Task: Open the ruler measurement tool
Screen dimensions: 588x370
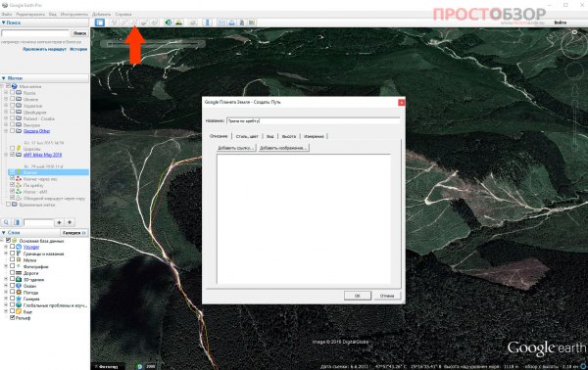Action: [x=208, y=23]
